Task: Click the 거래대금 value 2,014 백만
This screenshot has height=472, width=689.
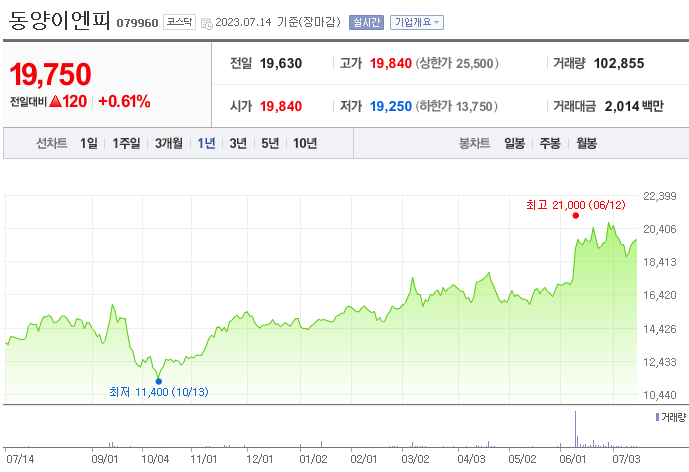Action: [x=634, y=106]
